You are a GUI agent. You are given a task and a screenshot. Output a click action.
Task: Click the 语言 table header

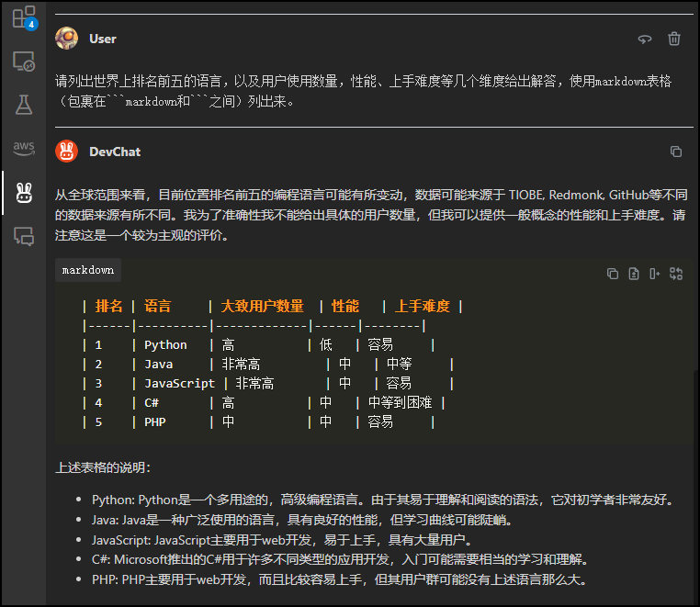pos(158,306)
